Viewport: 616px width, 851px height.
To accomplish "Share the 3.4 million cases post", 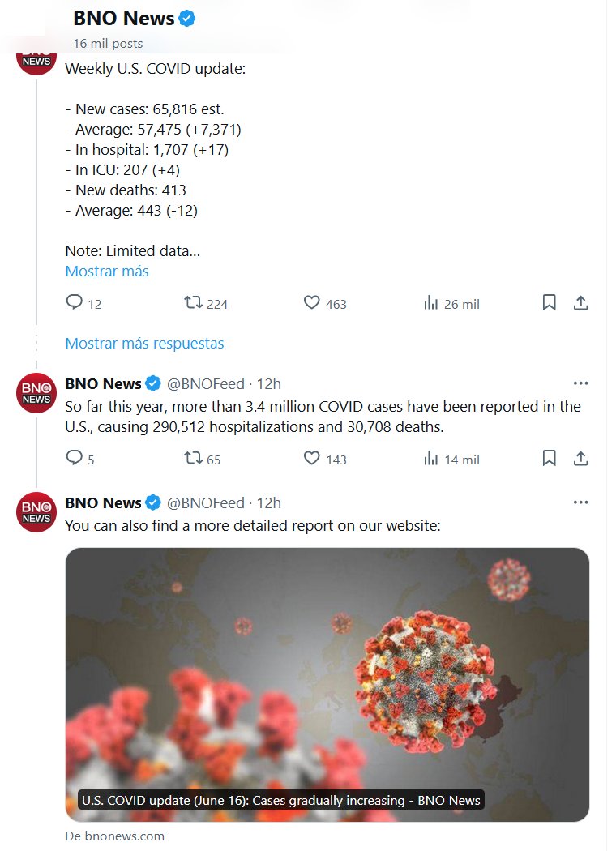I will (580, 459).
